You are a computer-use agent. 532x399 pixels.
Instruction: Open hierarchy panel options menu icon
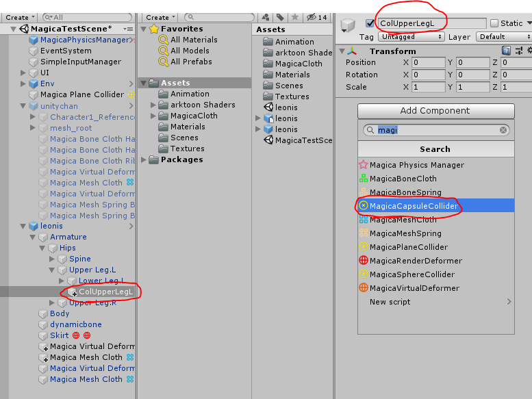click(x=128, y=29)
